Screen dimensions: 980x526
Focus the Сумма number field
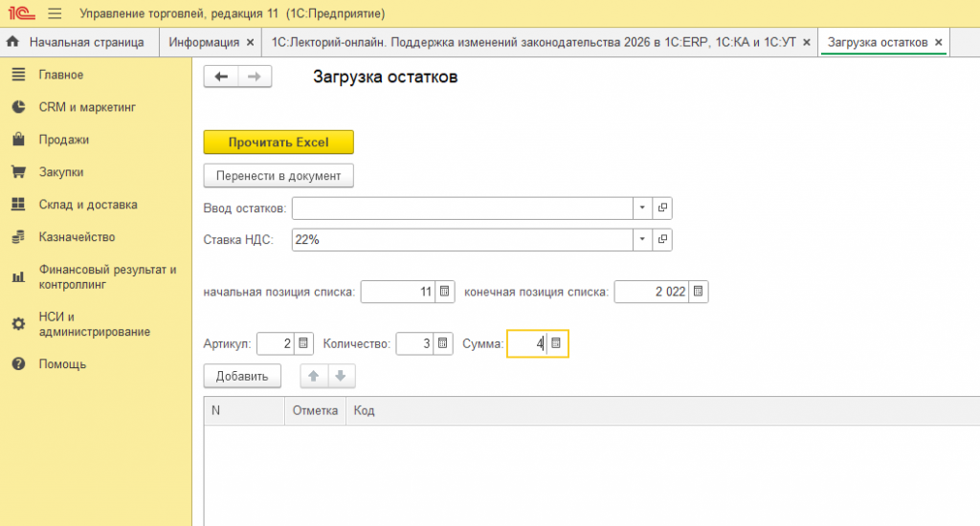pyautogui.click(x=527, y=343)
